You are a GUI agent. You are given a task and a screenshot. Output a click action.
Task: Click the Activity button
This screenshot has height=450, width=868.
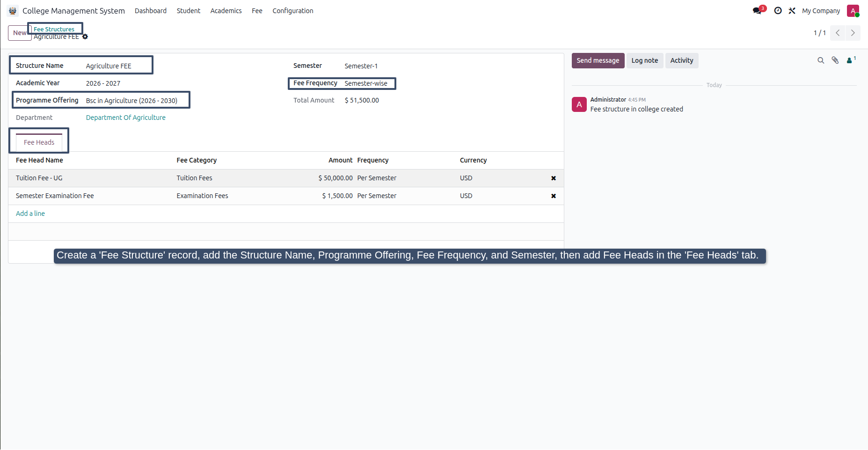682,60
